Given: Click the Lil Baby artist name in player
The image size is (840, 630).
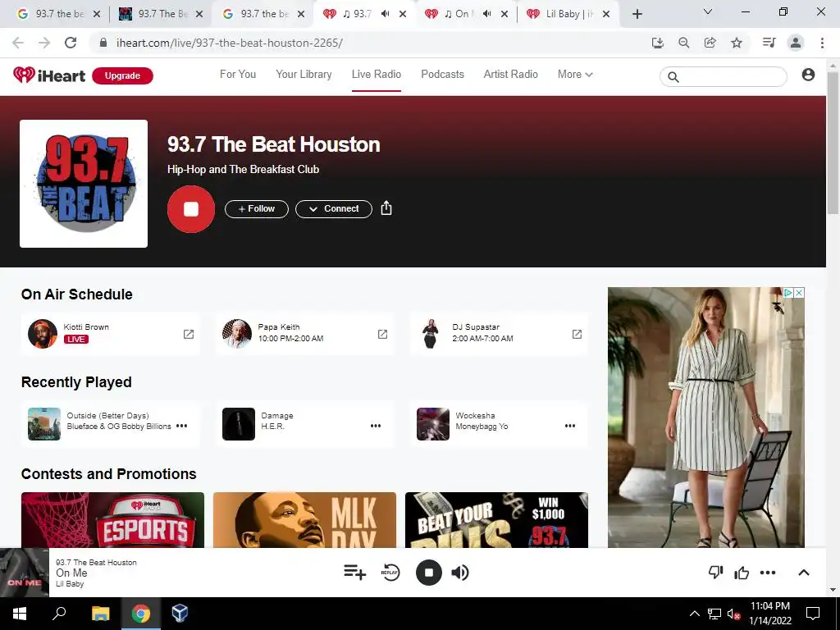Looking at the screenshot, I should 70,584.
